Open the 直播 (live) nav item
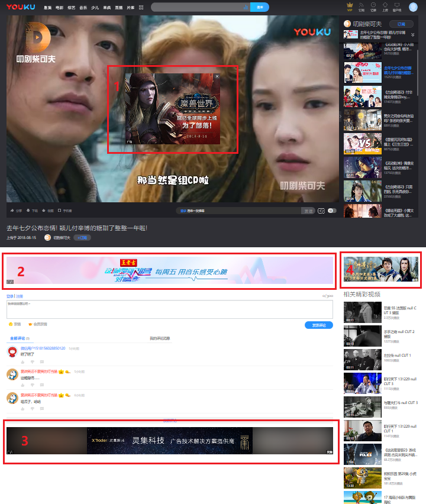This screenshot has height=504, width=426. pos(119,8)
